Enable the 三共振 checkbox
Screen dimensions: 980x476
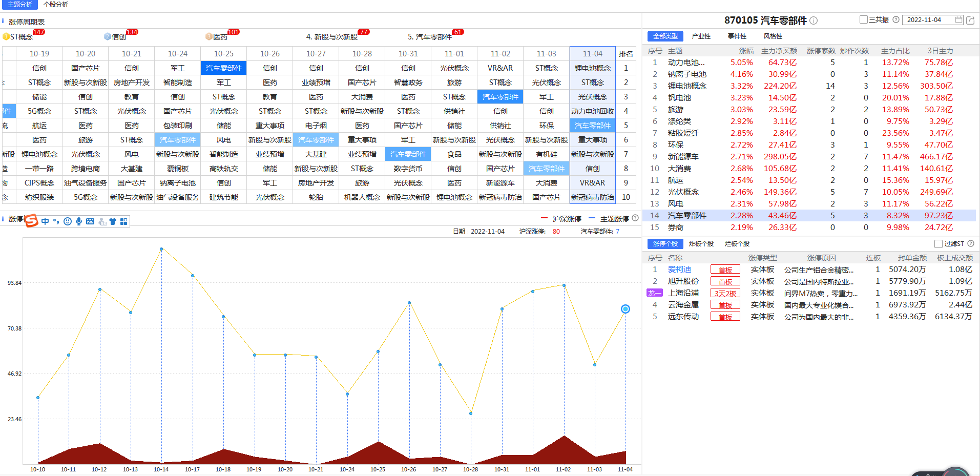pyautogui.click(x=864, y=19)
